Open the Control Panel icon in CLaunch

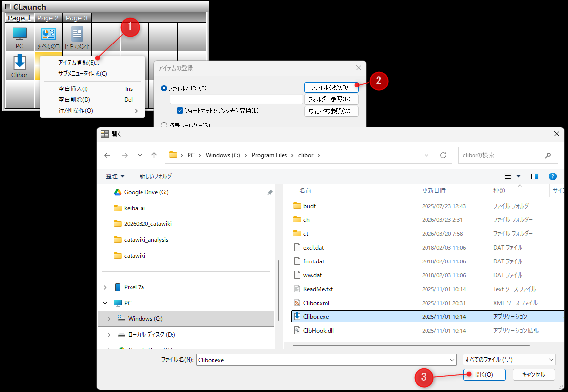click(x=48, y=37)
